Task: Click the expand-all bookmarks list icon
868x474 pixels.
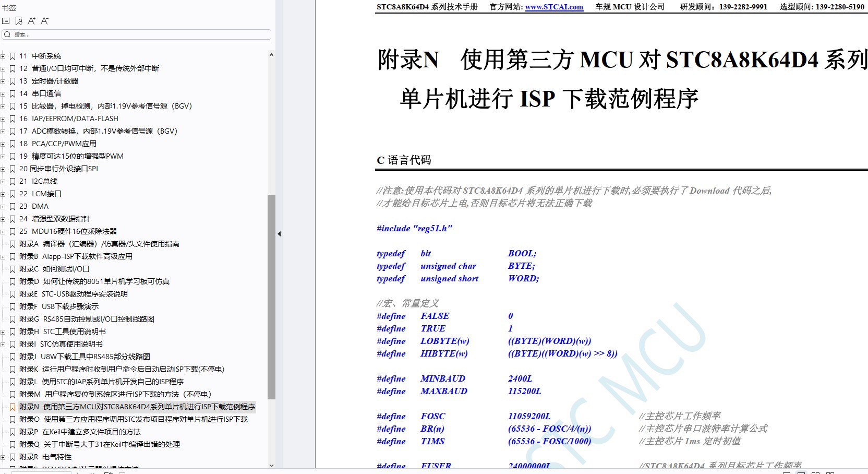Action: point(6,21)
